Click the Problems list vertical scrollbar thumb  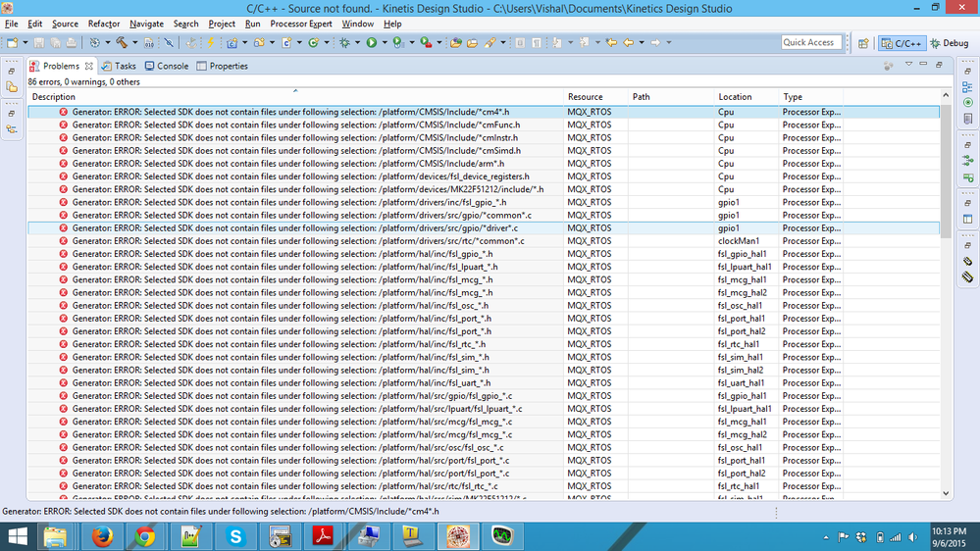946,170
